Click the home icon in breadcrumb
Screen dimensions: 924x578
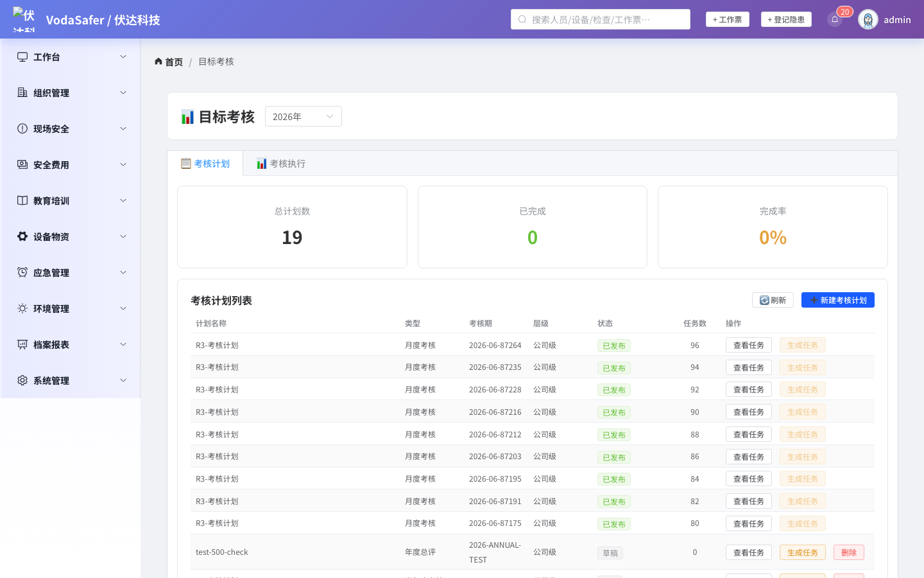158,62
